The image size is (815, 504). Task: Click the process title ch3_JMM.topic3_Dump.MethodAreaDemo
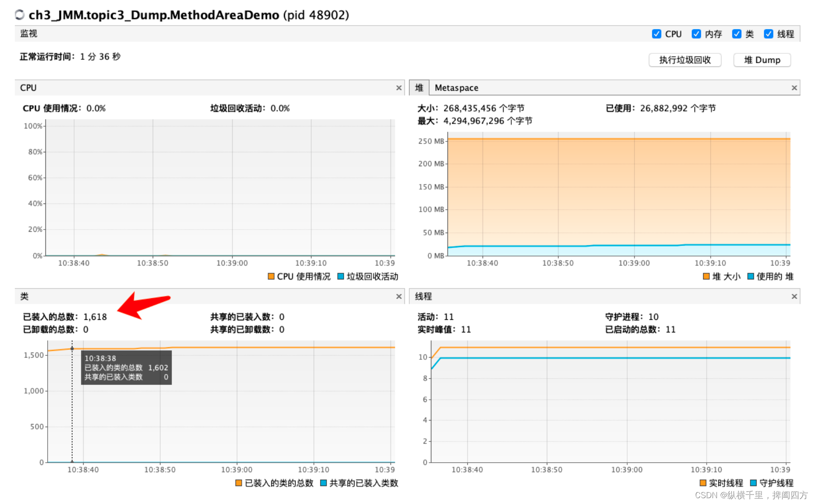pos(154,15)
